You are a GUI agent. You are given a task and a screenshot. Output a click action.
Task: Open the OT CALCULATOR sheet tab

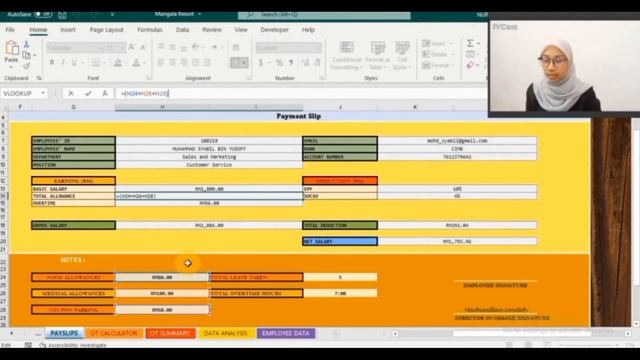(113, 333)
